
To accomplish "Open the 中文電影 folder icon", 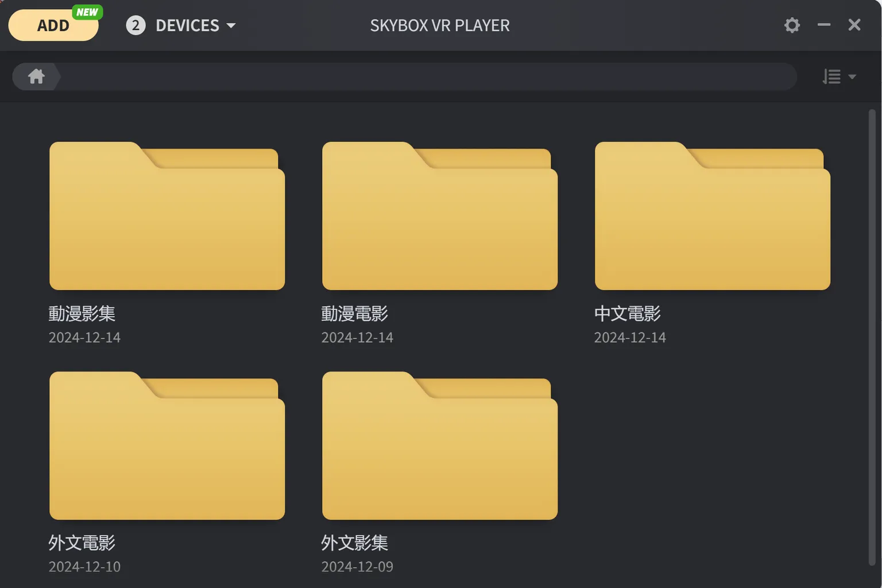I will click(x=713, y=216).
